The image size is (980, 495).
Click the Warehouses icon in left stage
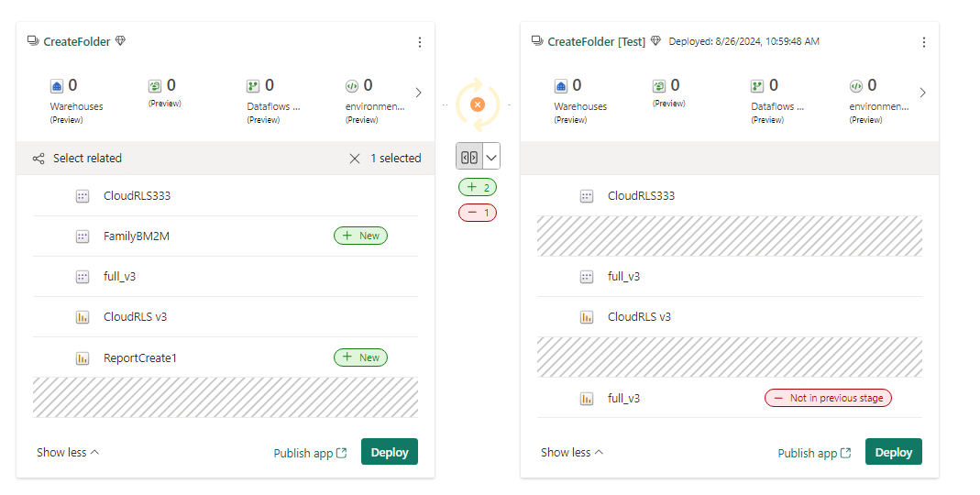pyautogui.click(x=56, y=86)
